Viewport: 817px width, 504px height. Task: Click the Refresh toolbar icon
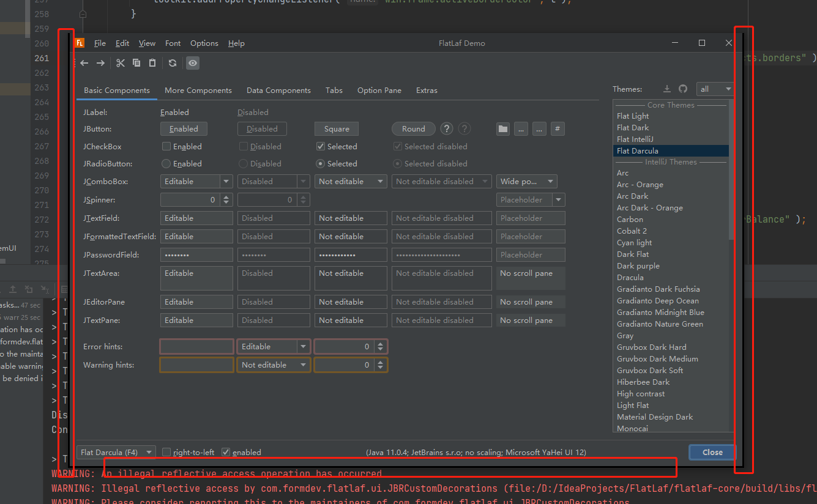coord(173,63)
